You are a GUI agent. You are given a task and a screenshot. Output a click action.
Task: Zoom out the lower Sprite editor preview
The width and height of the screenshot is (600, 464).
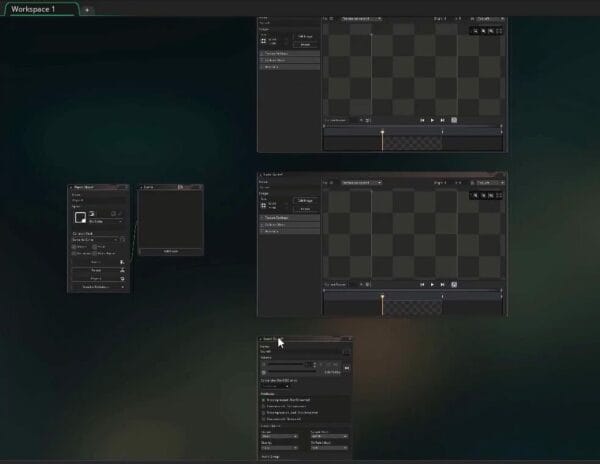[x=476, y=195]
